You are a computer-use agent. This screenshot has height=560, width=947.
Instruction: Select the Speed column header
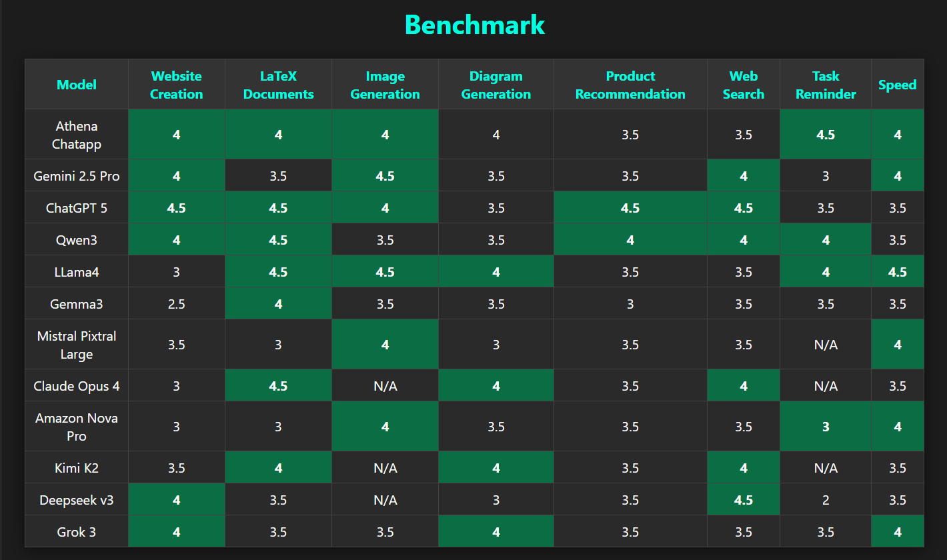(x=898, y=85)
